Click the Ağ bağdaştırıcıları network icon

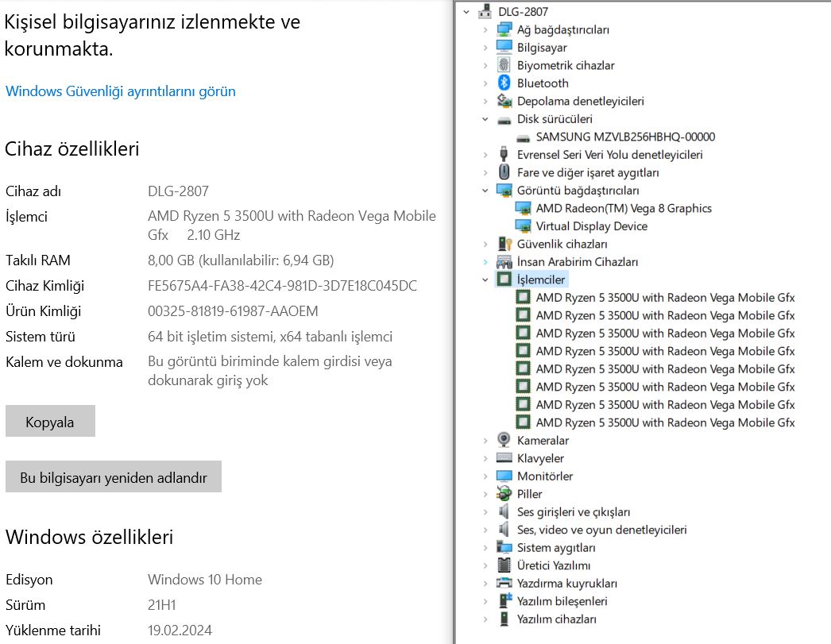(x=504, y=29)
